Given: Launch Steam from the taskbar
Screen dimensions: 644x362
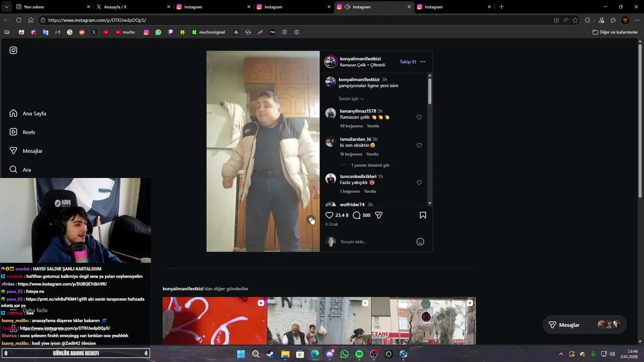Looking at the screenshot, I should click(x=270, y=354).
